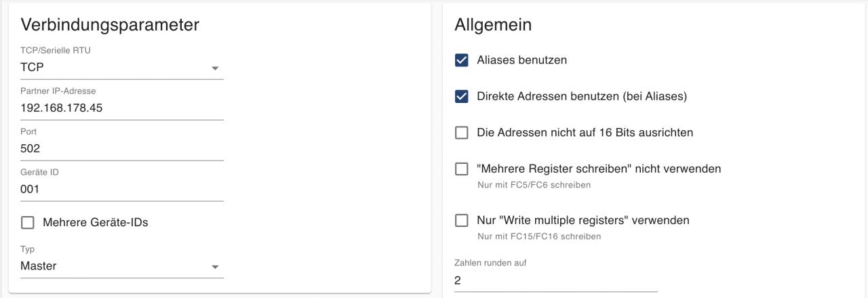Click the Verbindungsparameter heading
This screenshot has height=298, width=868.
[x=110, y=25]
